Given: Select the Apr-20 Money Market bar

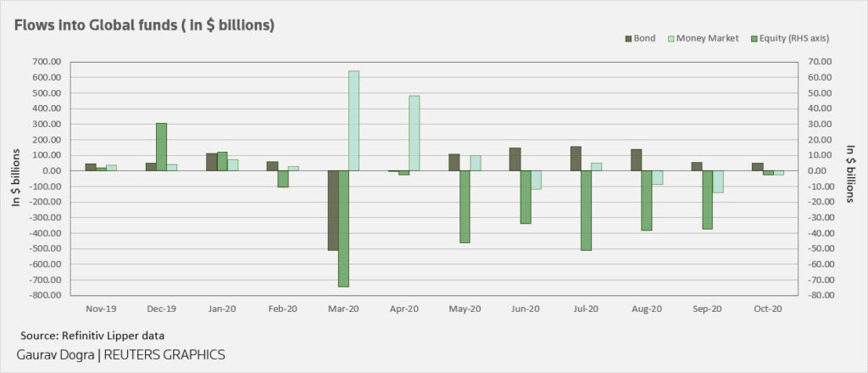Looking at the screenshot, I should 415,133.
